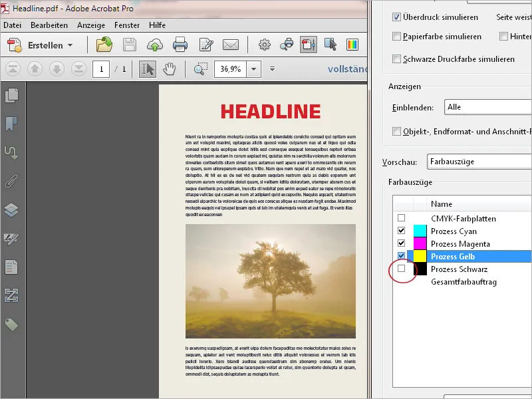Click the print production printer-gear icon
Screen dimensions: 532x399
(287, 45)
